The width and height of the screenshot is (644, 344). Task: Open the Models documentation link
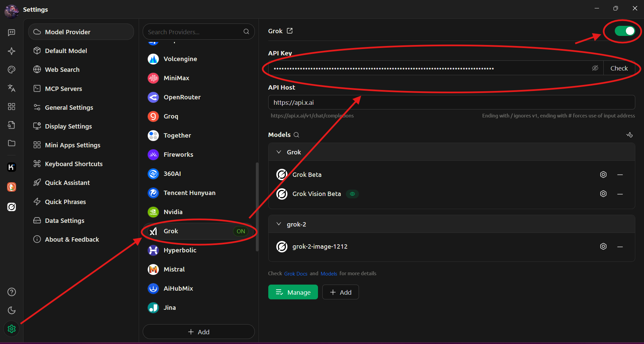click(x=329, y=274)
